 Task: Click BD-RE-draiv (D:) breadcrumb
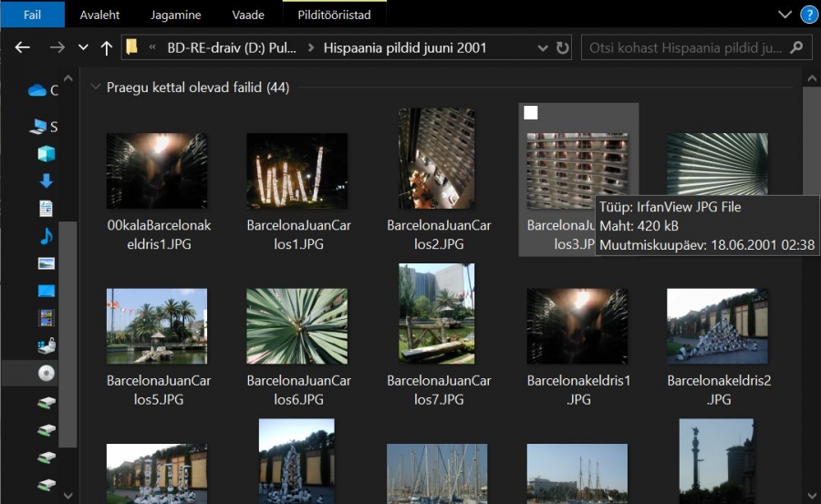(232, 47)
